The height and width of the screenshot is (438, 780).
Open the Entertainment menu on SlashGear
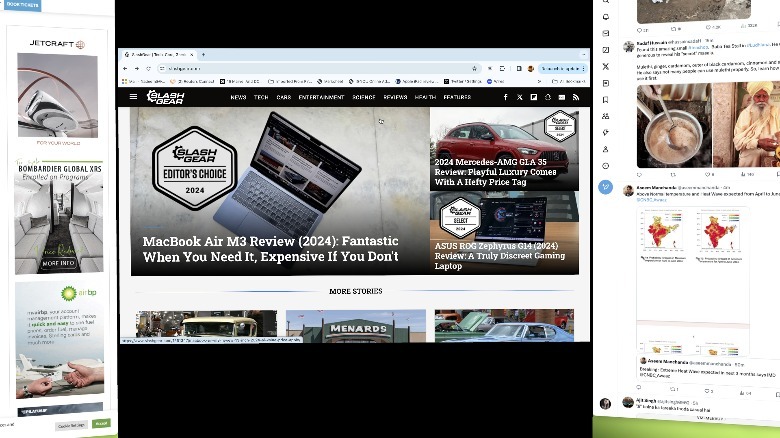click(321, 97)
